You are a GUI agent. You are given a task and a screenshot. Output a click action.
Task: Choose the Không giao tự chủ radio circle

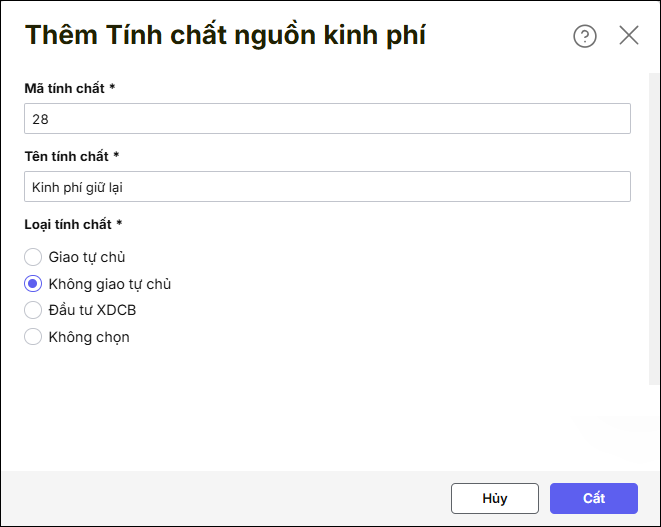(33, 284)
